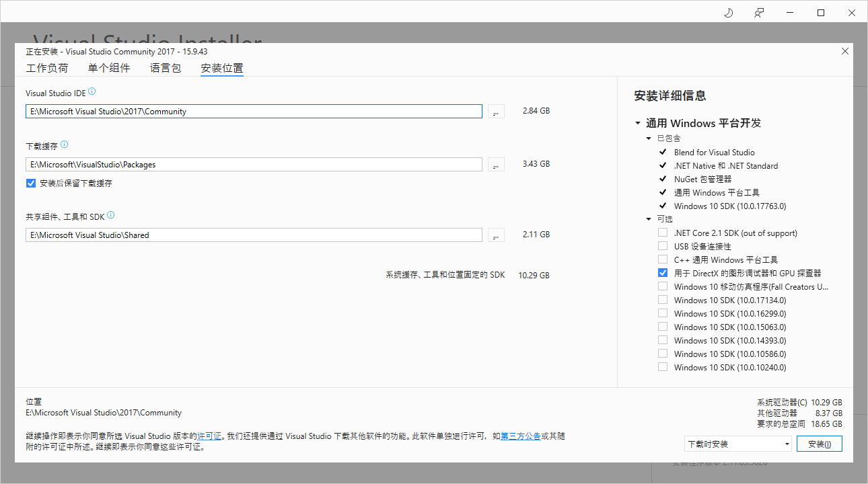
Task: Click the 安装 button
Action: (820, 444)
